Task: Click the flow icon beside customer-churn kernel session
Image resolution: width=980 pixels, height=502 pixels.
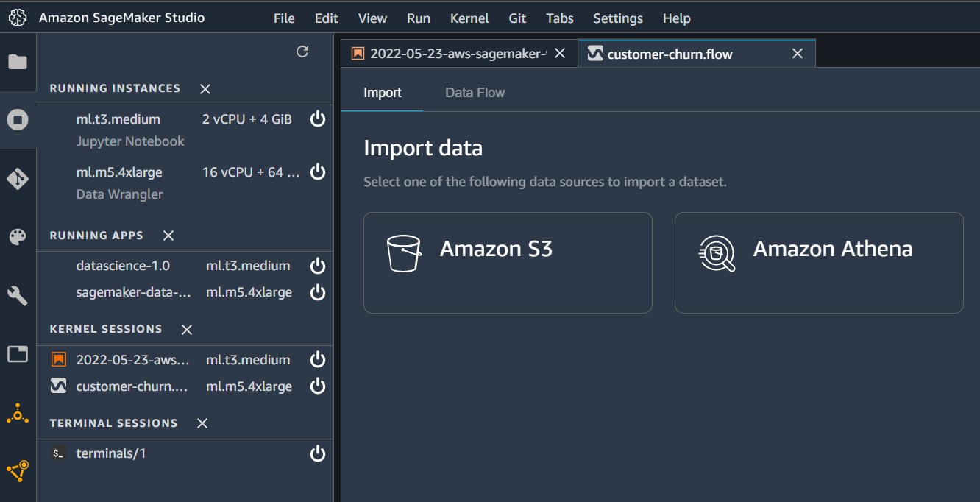Action: tap(59, 386)
